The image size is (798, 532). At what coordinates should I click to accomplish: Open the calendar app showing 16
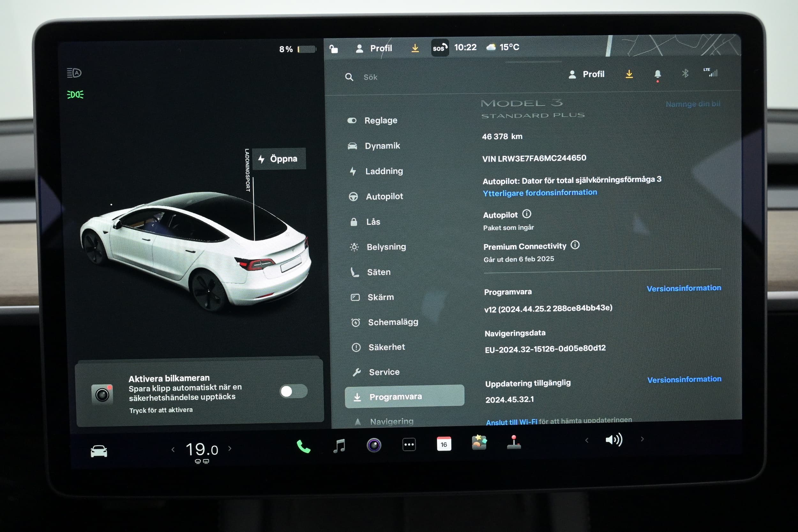click(x=444, y=444)
